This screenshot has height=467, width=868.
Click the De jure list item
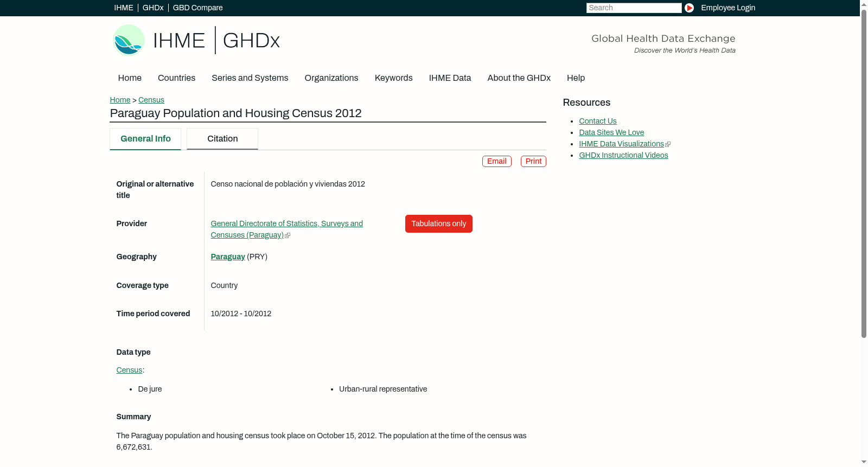pyautogui.click(x=150, y=389)
